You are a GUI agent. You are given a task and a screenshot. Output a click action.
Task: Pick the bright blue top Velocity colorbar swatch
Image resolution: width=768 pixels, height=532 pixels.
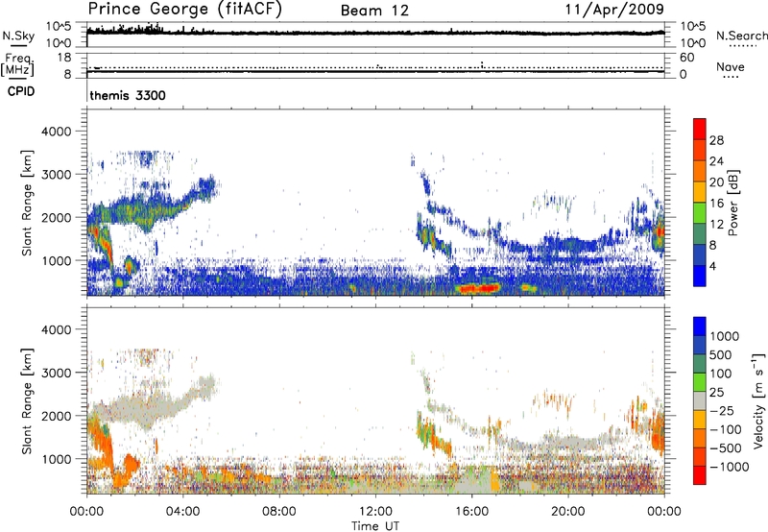pyautogui.click(x=700, y=326)
